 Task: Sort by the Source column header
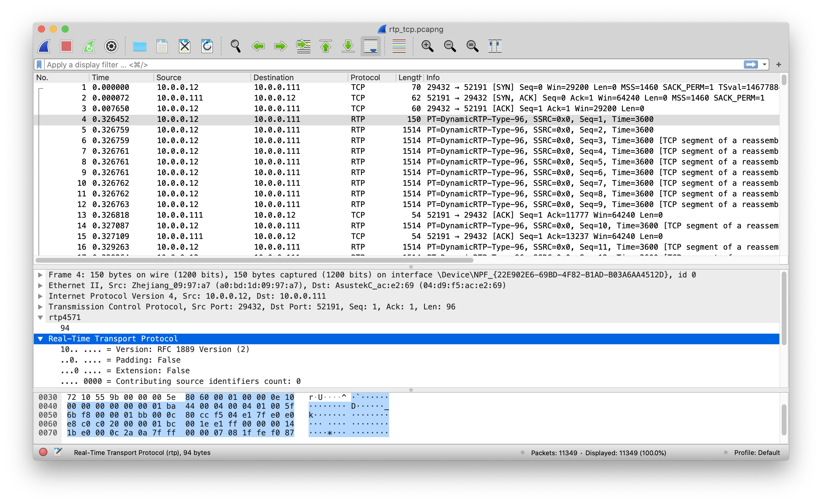click(169, 77)
